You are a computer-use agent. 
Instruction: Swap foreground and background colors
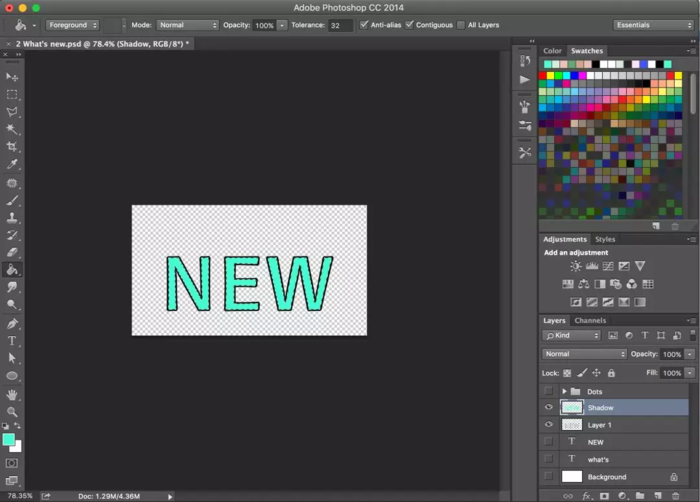pos(17,426)
